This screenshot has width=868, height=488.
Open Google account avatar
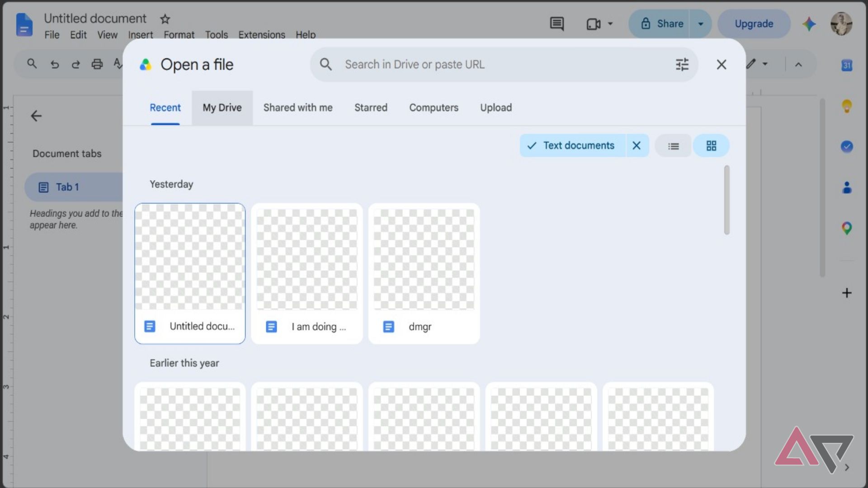[841, 23]
